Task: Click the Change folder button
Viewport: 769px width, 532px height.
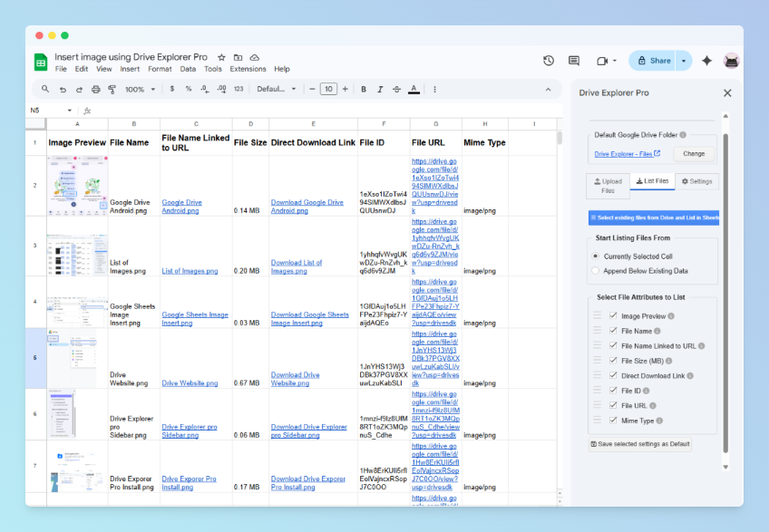Action: (x=694, y=154)
